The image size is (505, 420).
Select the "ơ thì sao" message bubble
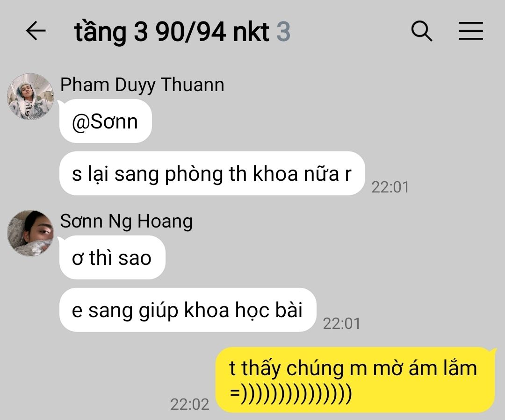[112, 257]
